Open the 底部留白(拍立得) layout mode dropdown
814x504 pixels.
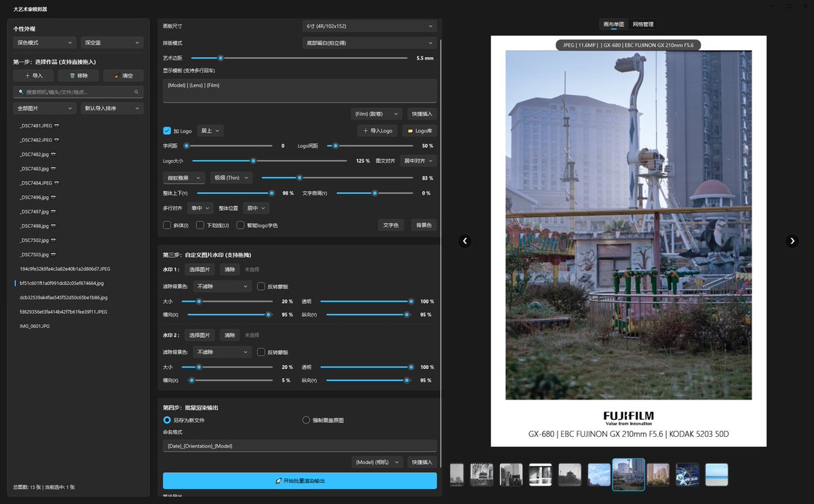[x=369, y=43]
